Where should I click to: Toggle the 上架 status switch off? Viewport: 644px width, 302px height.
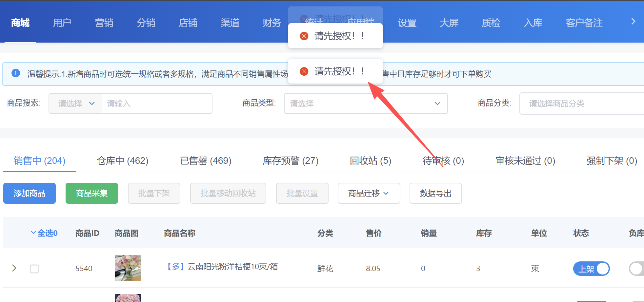tap(591, 269)
